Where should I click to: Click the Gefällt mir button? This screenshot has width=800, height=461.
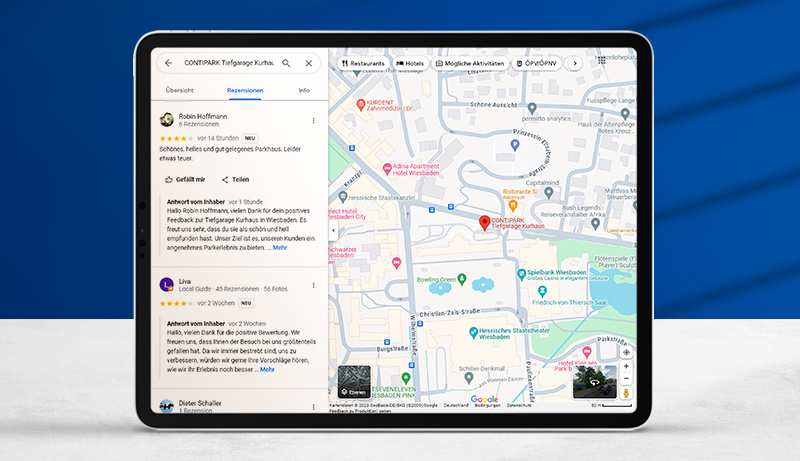click(184, 179)
